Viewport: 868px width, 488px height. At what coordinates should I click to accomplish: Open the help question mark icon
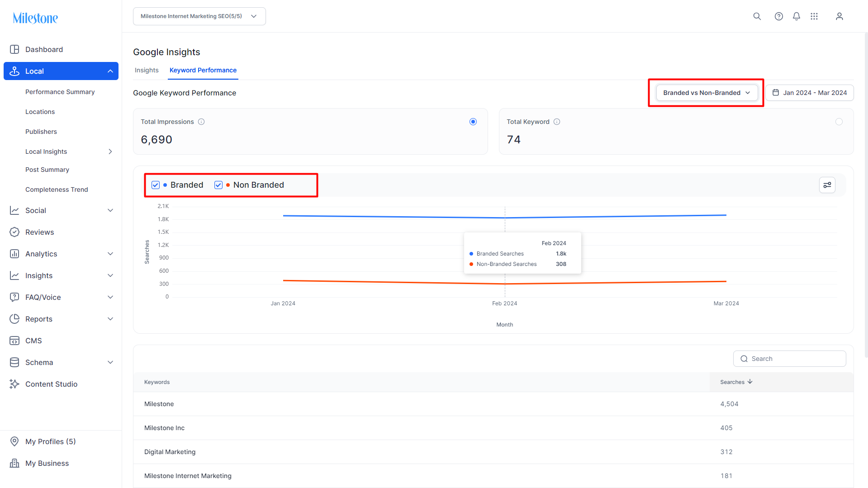point(778,16)
